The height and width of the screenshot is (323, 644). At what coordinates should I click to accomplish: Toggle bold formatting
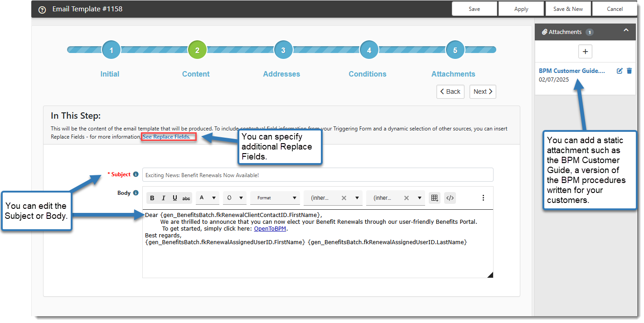click(152, 198)
